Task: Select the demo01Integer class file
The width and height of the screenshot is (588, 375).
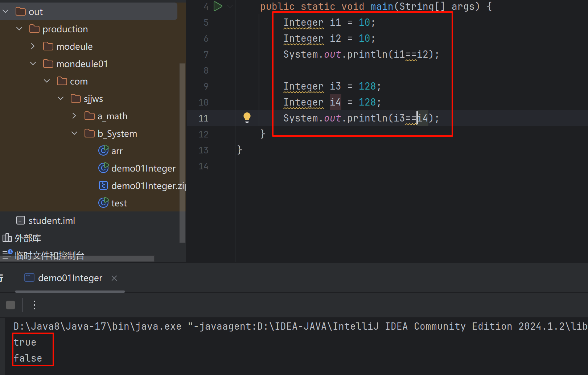Action: [x=143, y=168]
